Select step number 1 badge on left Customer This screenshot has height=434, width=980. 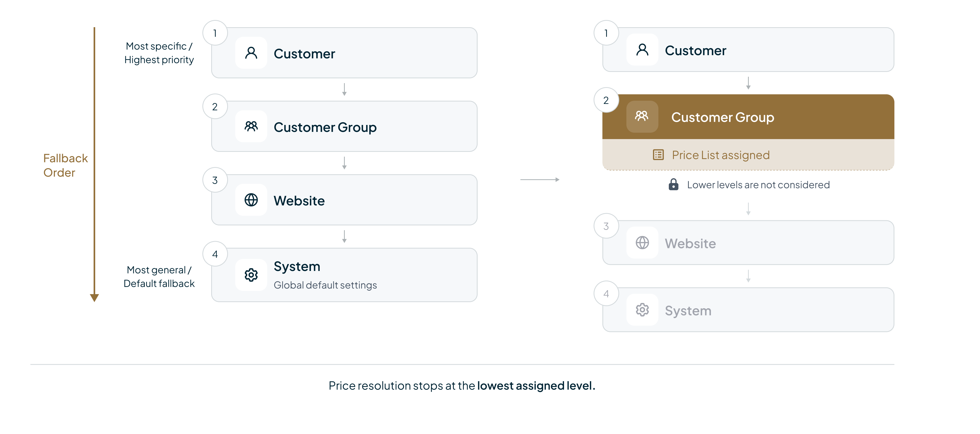click(x=215, y=33)
